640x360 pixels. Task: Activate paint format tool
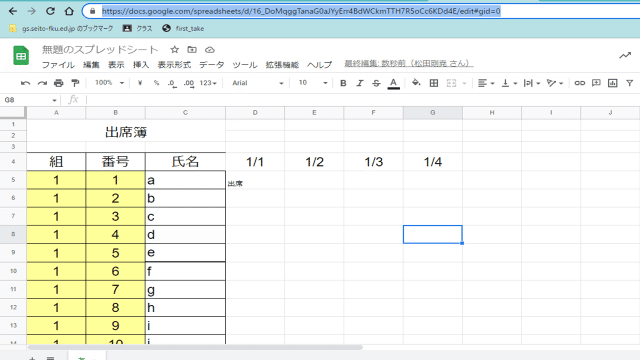[75, 83]
